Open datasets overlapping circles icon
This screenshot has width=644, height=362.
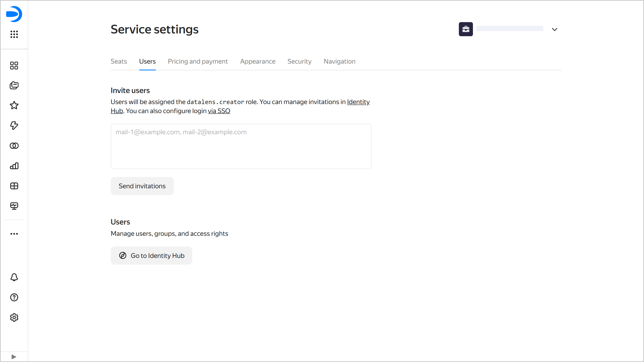point(14,146)
